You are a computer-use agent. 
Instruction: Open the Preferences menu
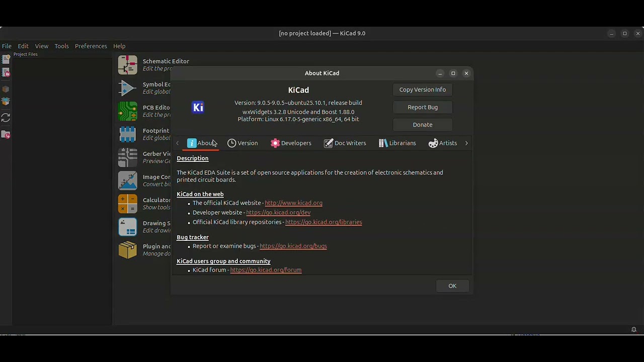[x=91, y=46]
